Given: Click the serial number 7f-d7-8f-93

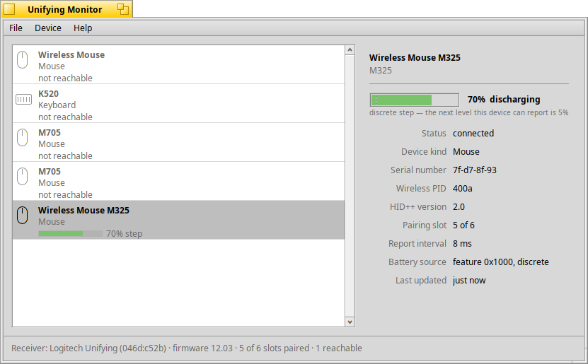Looking at the screenshot, I should [474, 170].
